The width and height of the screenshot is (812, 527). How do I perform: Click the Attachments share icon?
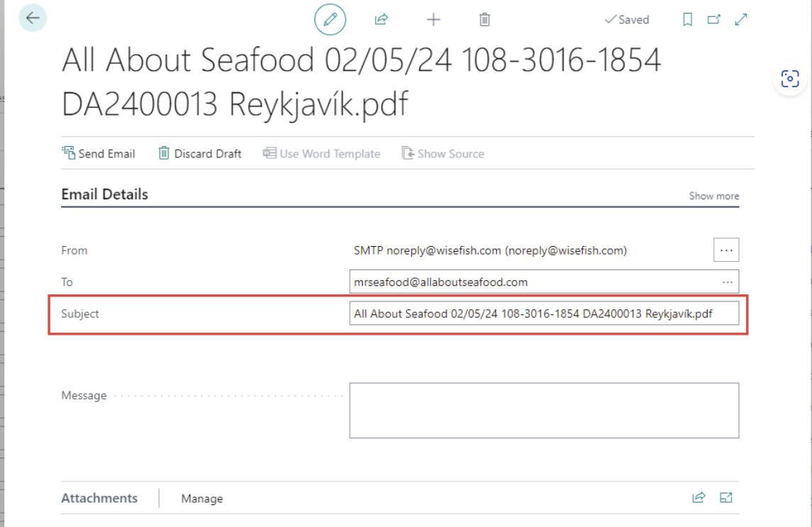[x=699, y=498]
